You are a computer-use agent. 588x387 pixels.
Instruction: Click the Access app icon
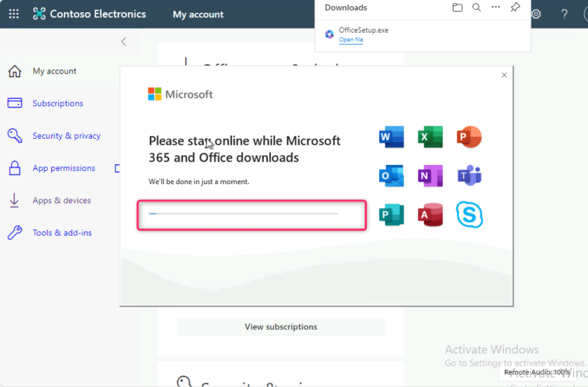430,214
